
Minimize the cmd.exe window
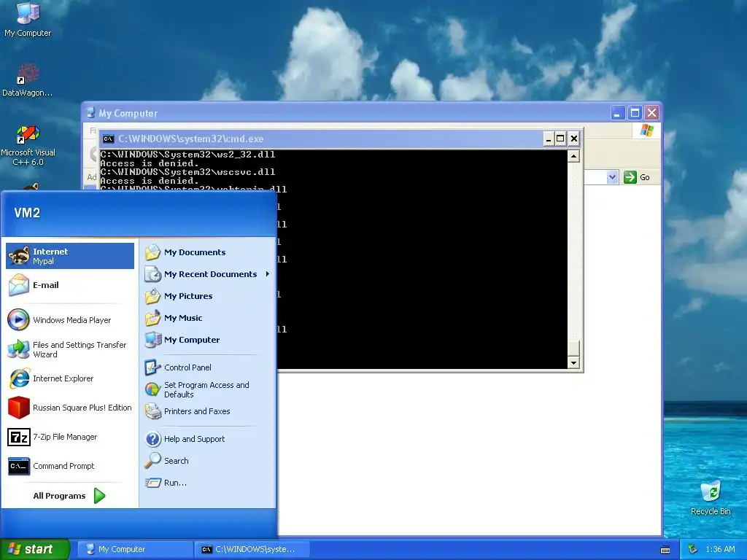pos(549,139)
